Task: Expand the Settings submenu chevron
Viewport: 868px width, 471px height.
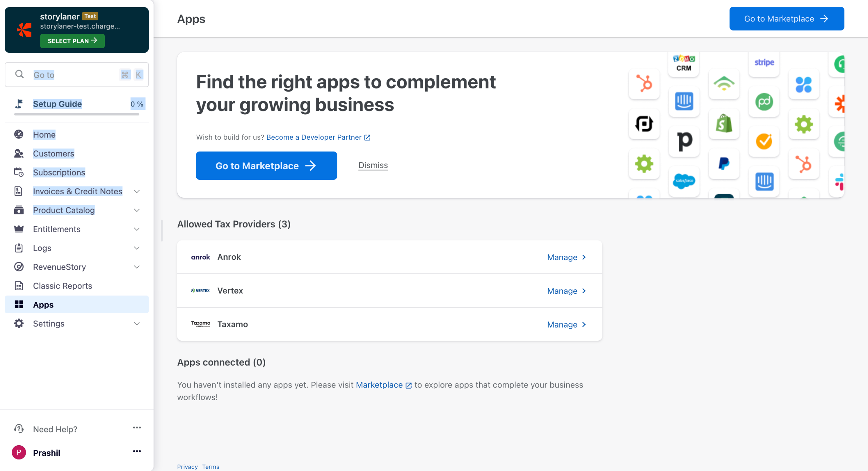Action: point(137,324)
